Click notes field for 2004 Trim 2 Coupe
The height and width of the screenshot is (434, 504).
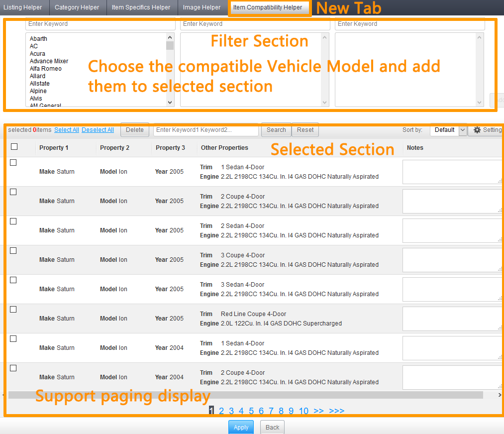click(x=453, y=377)
